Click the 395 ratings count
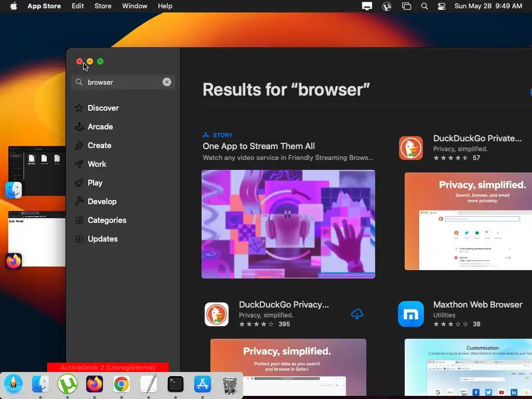This screenshot has width=532, height=399. point(284,324)
